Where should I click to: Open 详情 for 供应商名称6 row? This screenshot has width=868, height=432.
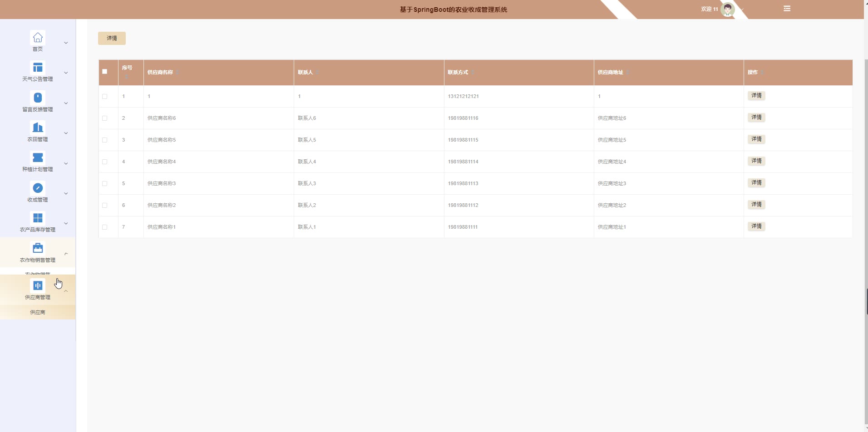click(756, 117)
